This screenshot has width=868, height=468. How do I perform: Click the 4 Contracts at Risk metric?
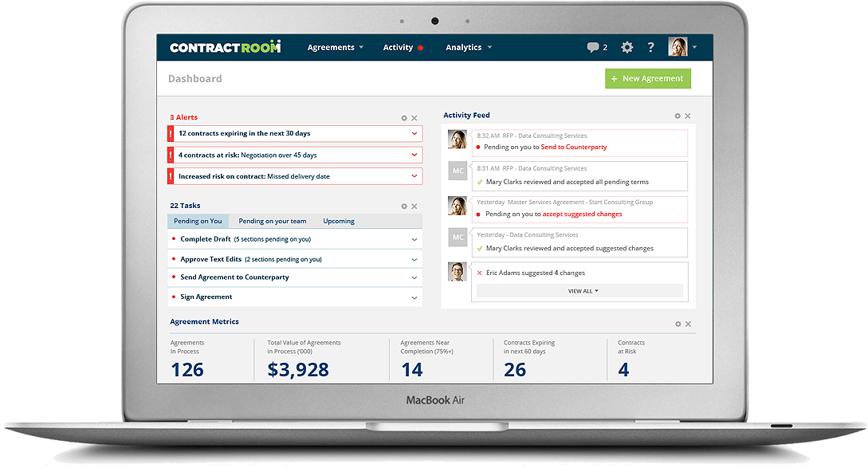[623, 369]
